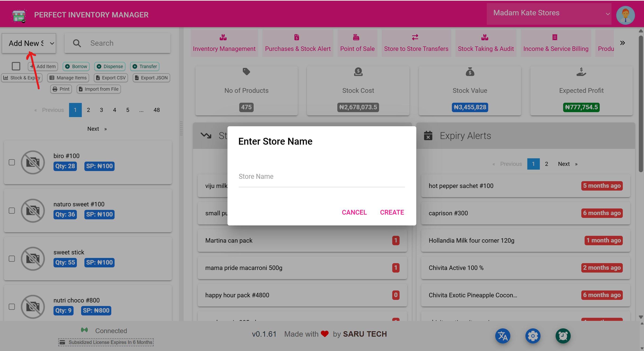Click the No of Products tag icon
644x351 pixels.
(246, 72)
